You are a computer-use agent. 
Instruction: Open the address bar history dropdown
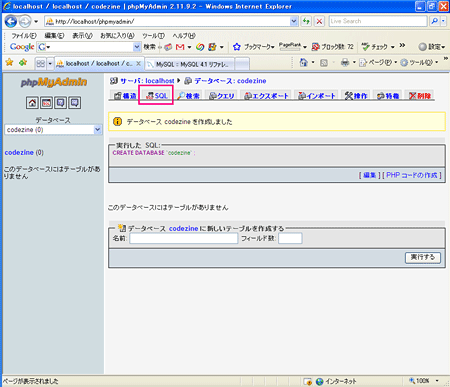(294, 21)
